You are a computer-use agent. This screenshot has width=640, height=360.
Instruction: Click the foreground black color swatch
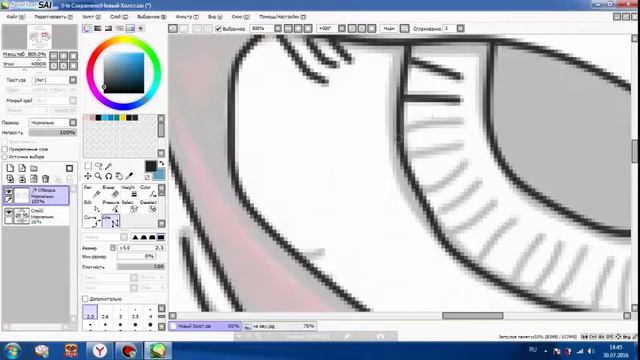tap(151, 166)
